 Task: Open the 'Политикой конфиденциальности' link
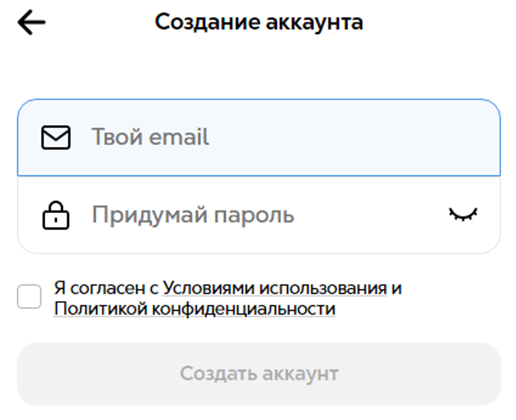point(194,309)
